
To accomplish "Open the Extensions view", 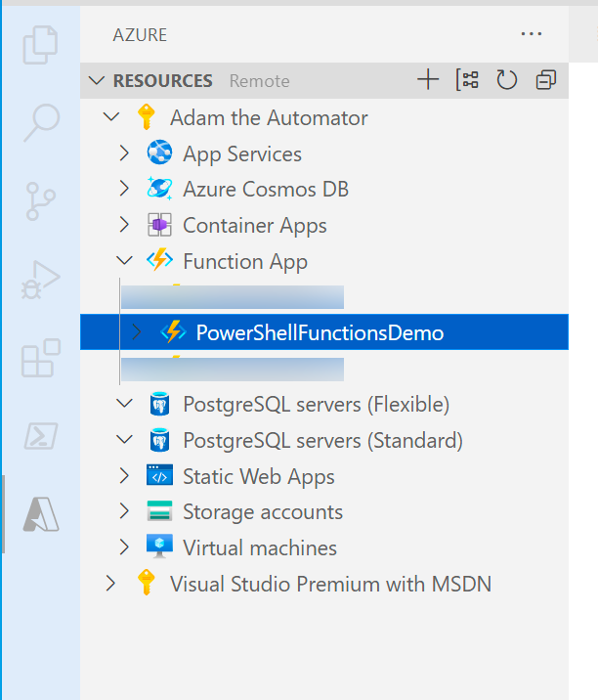I will 41,358.
